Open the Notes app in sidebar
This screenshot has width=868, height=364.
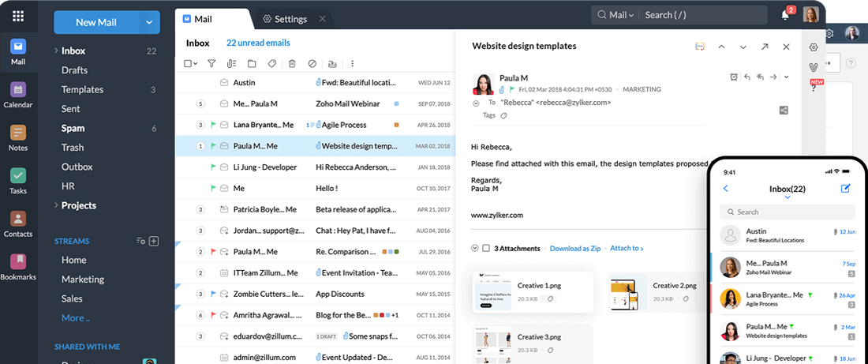tap(17, 138)
